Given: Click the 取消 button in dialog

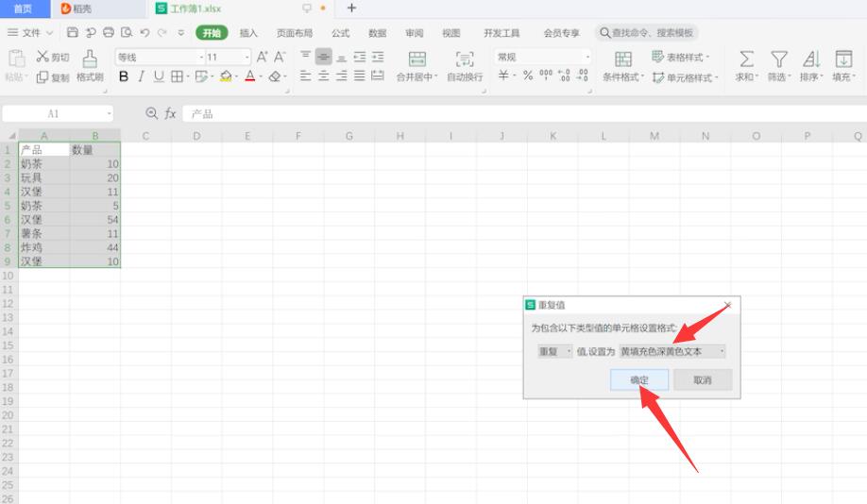Looking at the screenshot, I should coord(703,380).
